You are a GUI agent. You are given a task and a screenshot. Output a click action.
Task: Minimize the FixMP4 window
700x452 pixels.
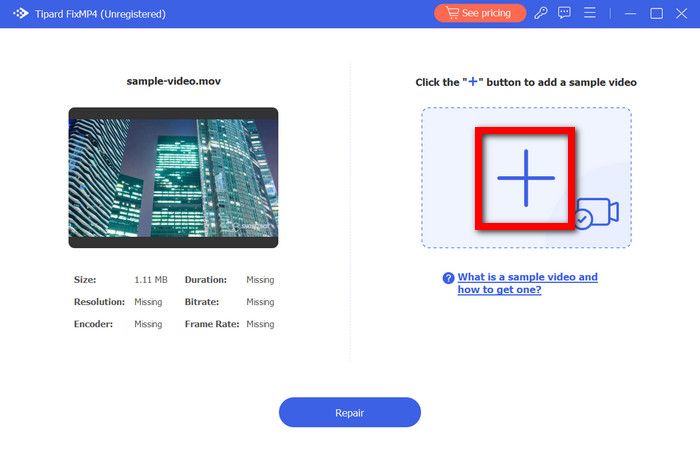pos(630,13)
